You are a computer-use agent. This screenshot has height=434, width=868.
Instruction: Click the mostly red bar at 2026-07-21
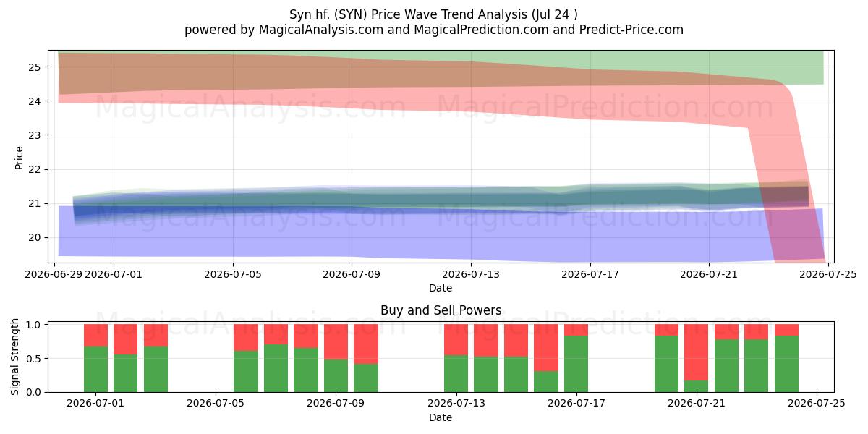coord(697,358)
